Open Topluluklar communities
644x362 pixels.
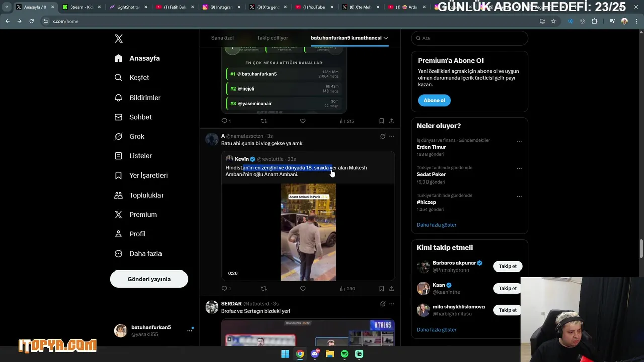pyautogui.click(x=139, y=195)
